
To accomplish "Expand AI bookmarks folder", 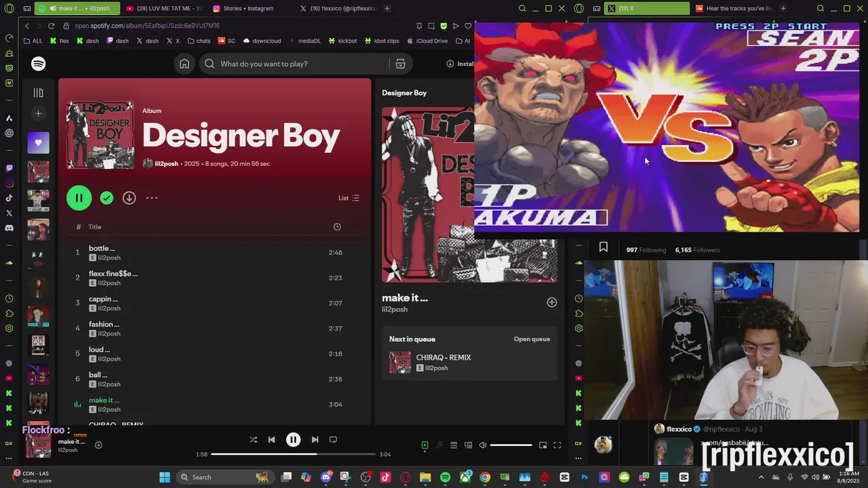I will click(x=462, y=41).
